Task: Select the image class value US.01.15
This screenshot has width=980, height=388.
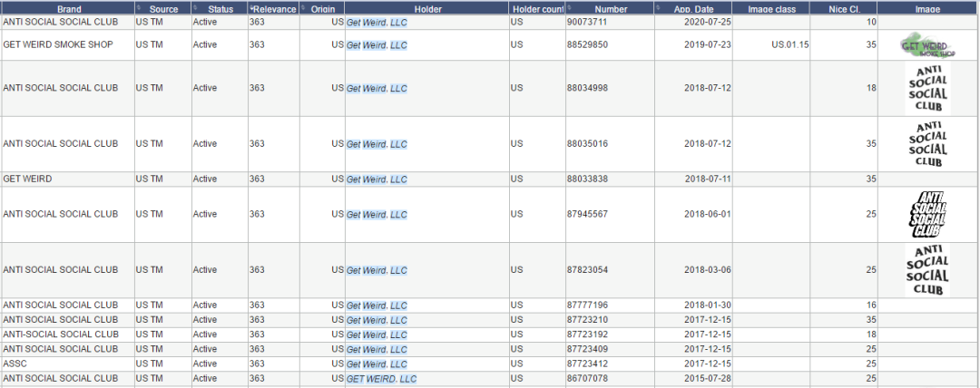Action: click(790, 45)
